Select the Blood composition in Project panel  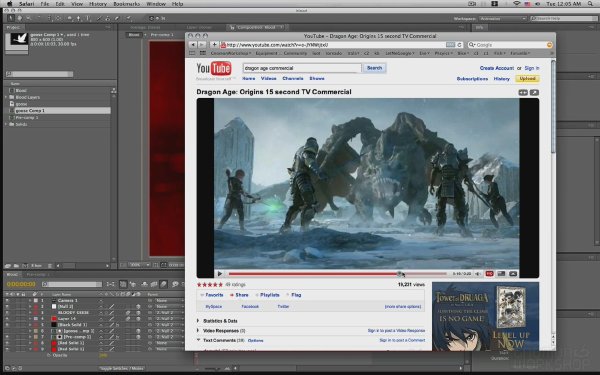(x=21, y=91)
